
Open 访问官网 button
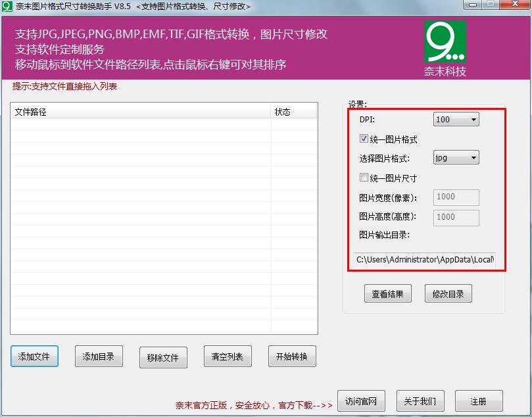[361, 401]
